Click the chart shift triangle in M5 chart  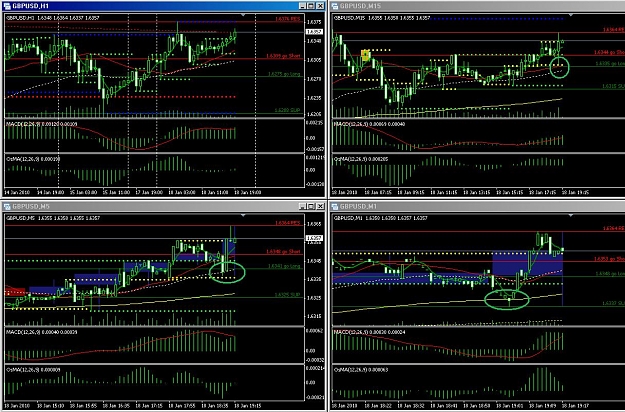pyautogui.click(x=243, y=216)
